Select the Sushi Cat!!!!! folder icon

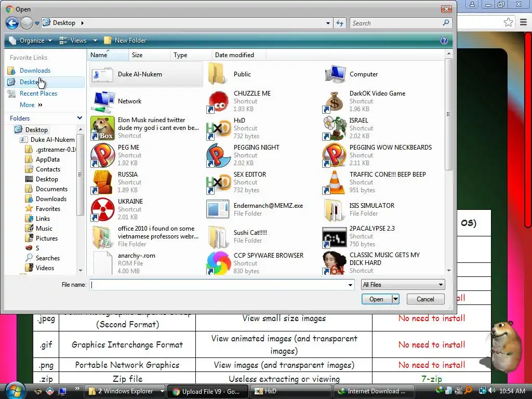[218, 236]
